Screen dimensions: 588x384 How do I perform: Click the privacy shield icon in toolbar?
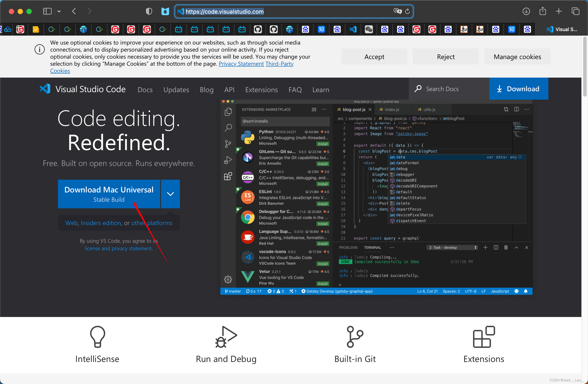pos(149,11)
